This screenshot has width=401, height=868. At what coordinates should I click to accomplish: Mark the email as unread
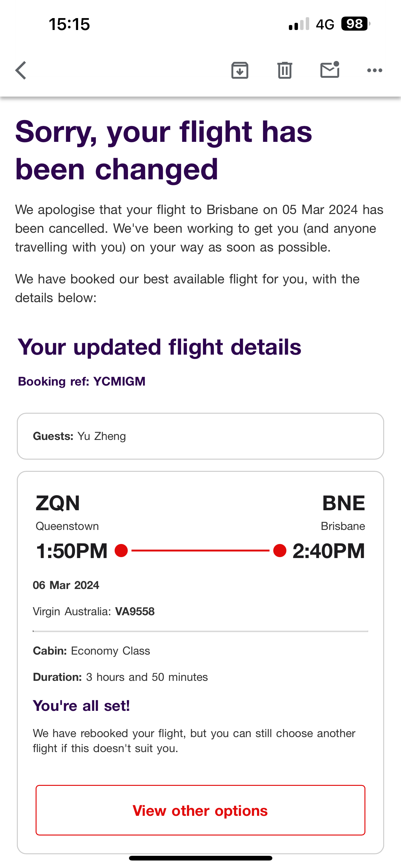329,70
